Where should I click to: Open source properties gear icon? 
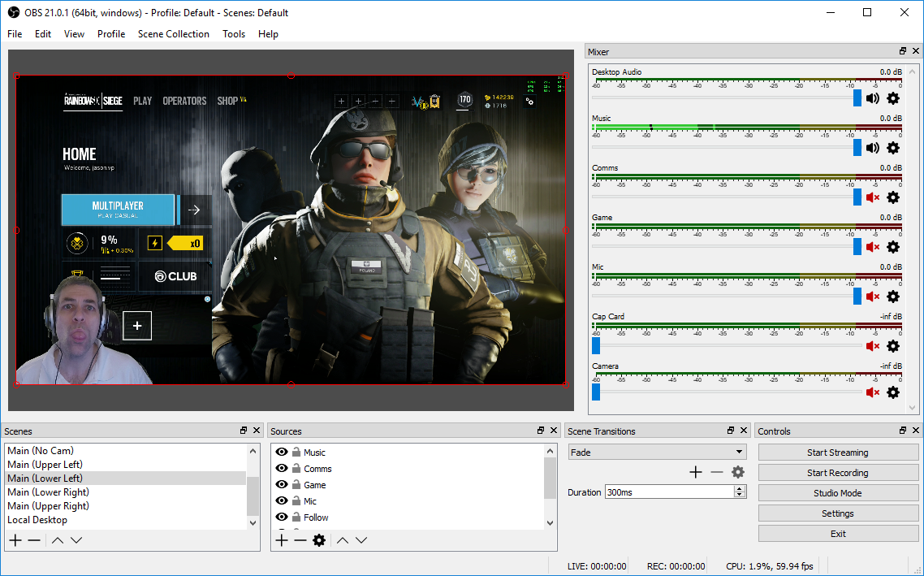coord(319,540)
